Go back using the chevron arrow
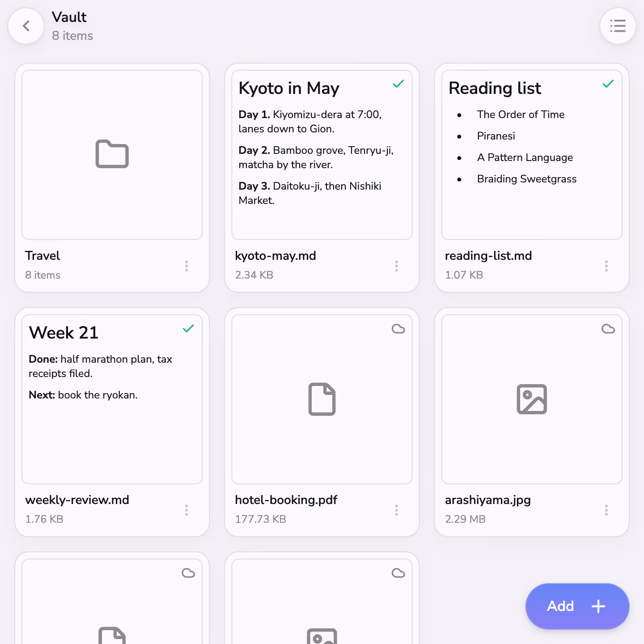644x644 pixels. [26, 26]
